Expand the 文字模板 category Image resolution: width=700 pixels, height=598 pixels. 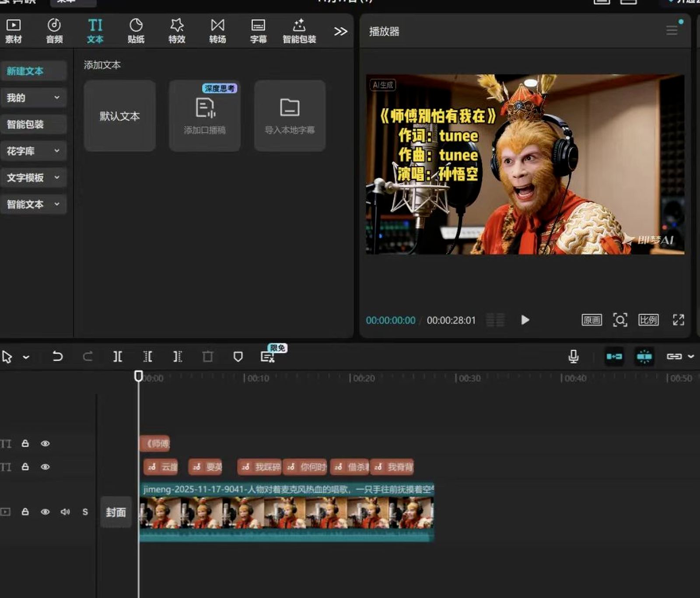coord(33,178)
